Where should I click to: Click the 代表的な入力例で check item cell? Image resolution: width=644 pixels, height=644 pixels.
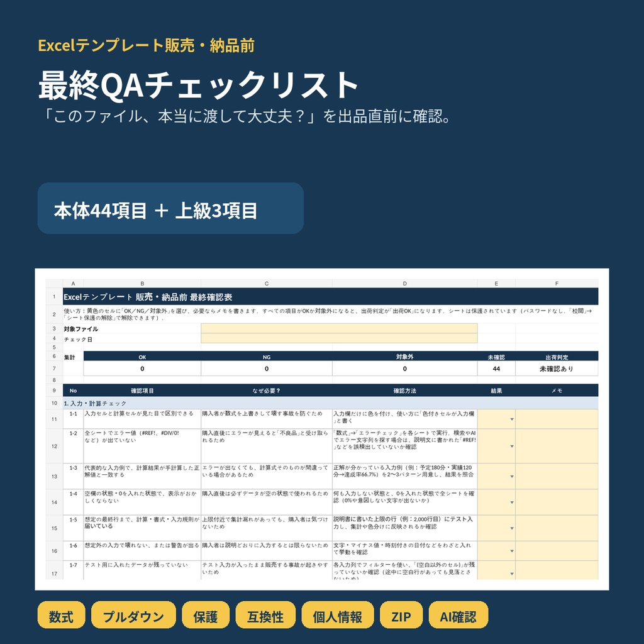[x=142, y=477]
